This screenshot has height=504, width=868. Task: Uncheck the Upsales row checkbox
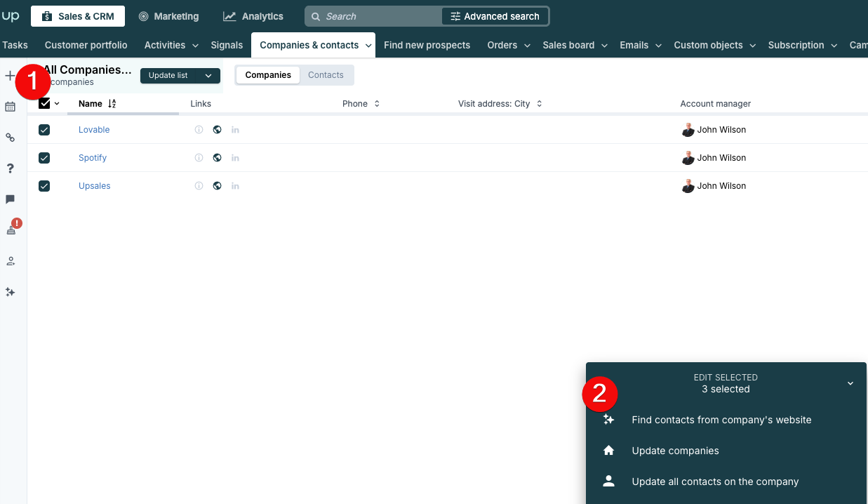coord(44,186)
